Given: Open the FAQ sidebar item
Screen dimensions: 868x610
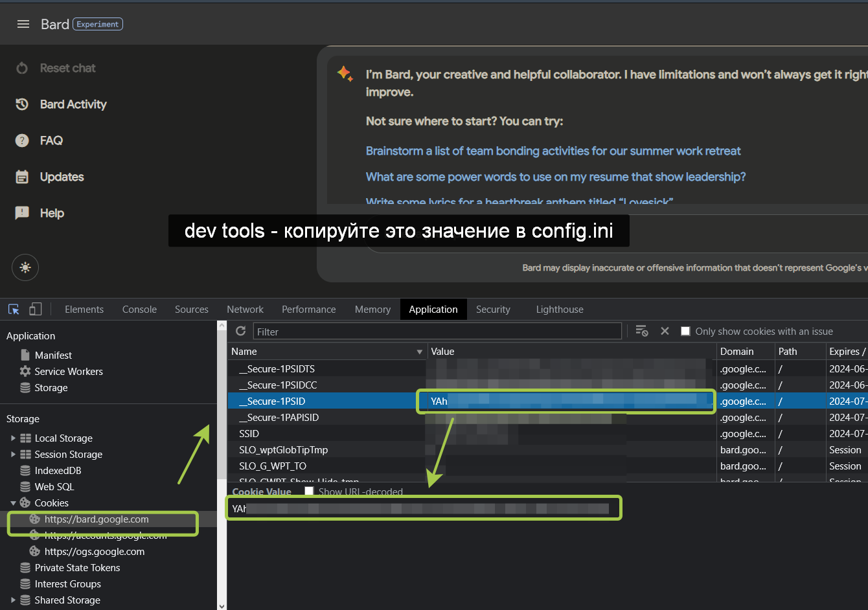Looking at the screenshot, I should pyautogui.click(x=51, y=141).
